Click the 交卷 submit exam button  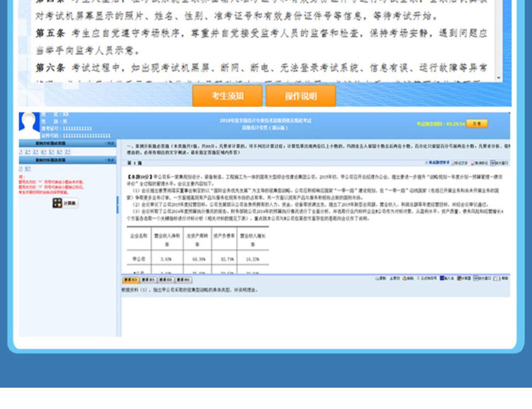click(477, 124)
